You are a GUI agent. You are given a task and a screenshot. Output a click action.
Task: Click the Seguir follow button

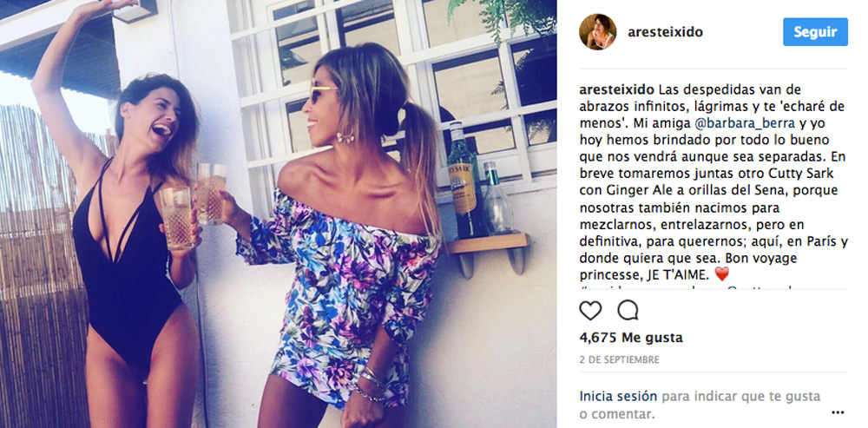pos(815,32)
